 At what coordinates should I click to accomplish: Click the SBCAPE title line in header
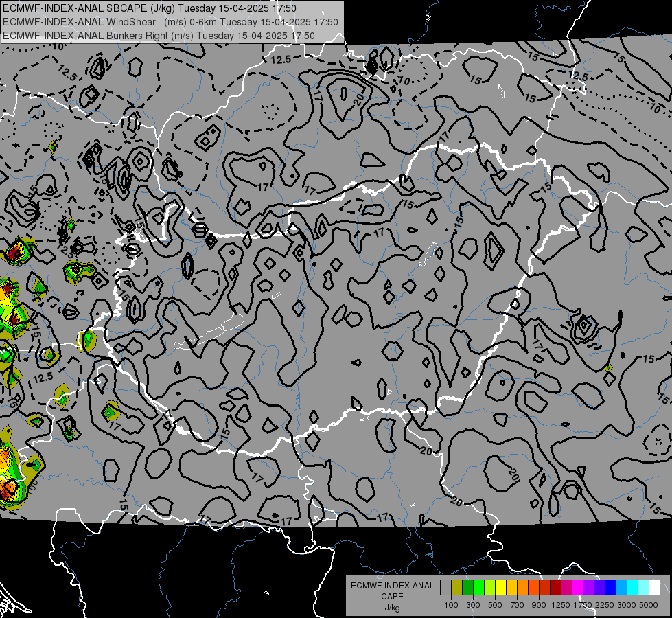pos(149,8)
